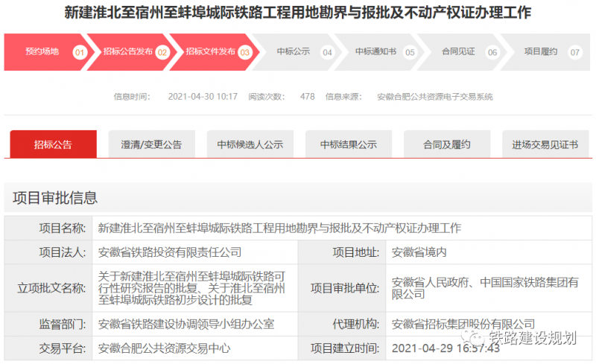Open the 招标公告 tab
The width and height of the screenshot is (596, 364).
point(53,144)
